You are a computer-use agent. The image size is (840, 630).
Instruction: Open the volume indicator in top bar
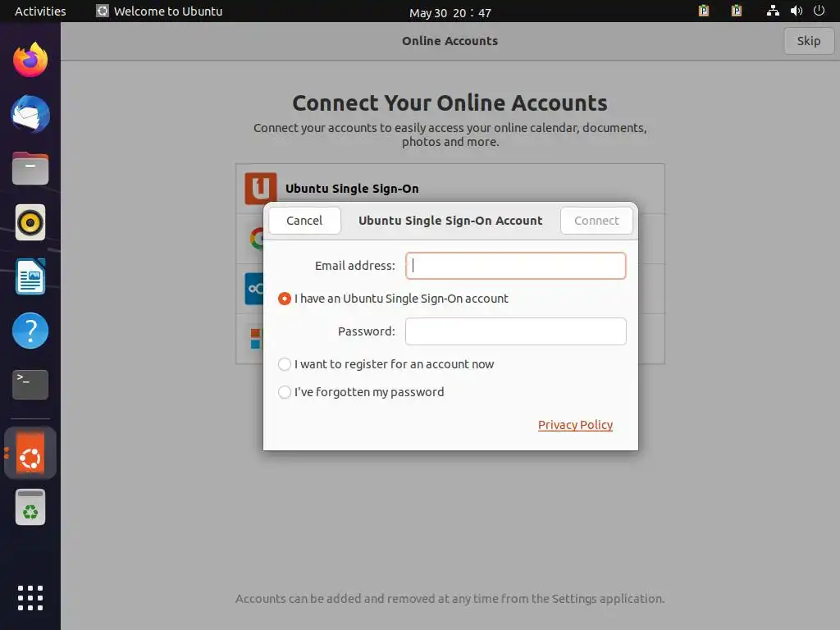[796, 11]
